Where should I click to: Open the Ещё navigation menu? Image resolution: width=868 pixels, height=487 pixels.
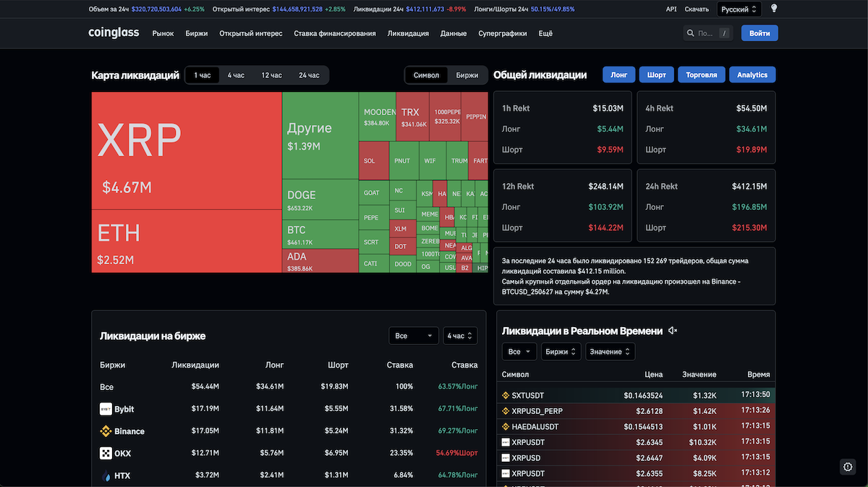click(545, 33)
